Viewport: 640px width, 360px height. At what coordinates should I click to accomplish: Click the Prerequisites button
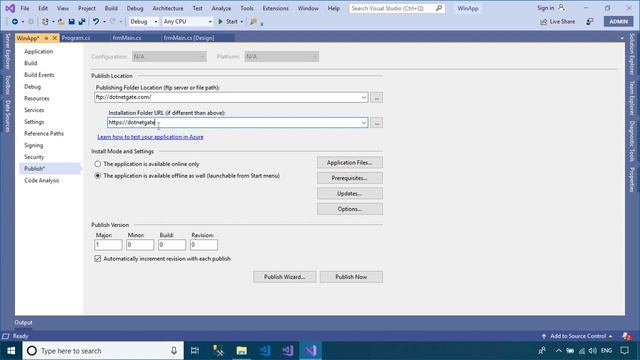[350, 178]
